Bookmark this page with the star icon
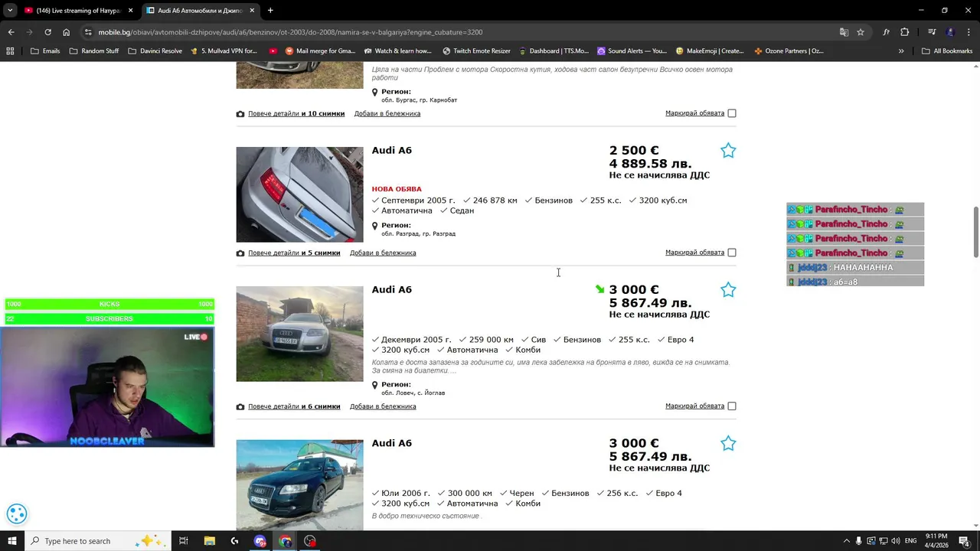This screenshot has width=980, height=551. 861,32
